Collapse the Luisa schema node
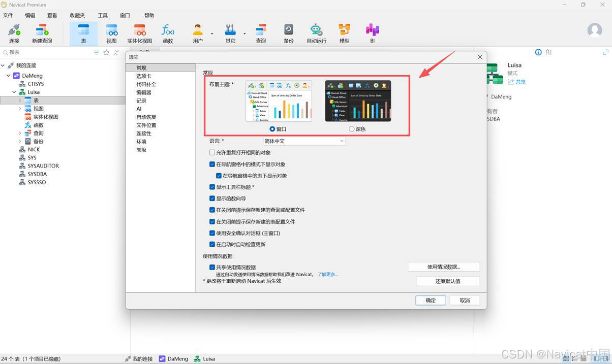Screen dimensions: 612x364 click(x=14, y=92)
